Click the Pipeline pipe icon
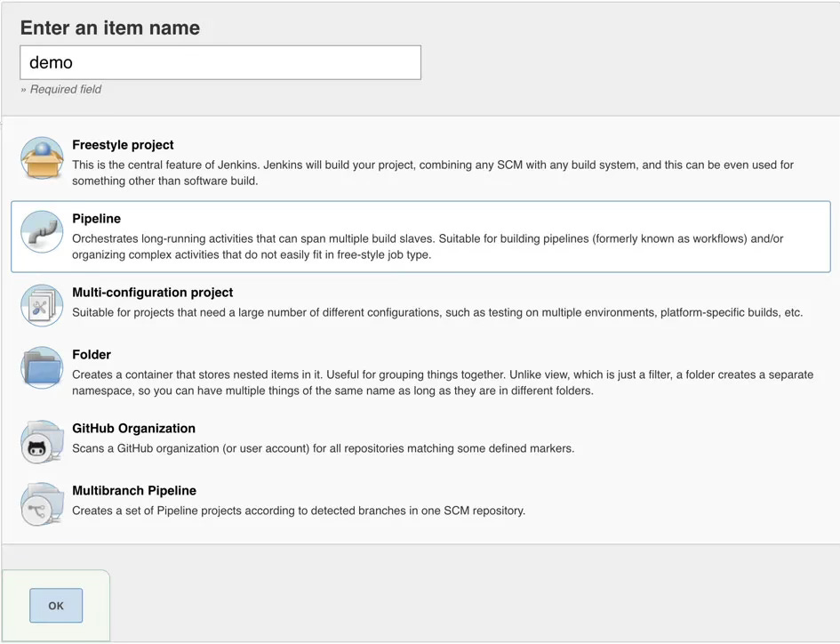 [x=42, y=231]
